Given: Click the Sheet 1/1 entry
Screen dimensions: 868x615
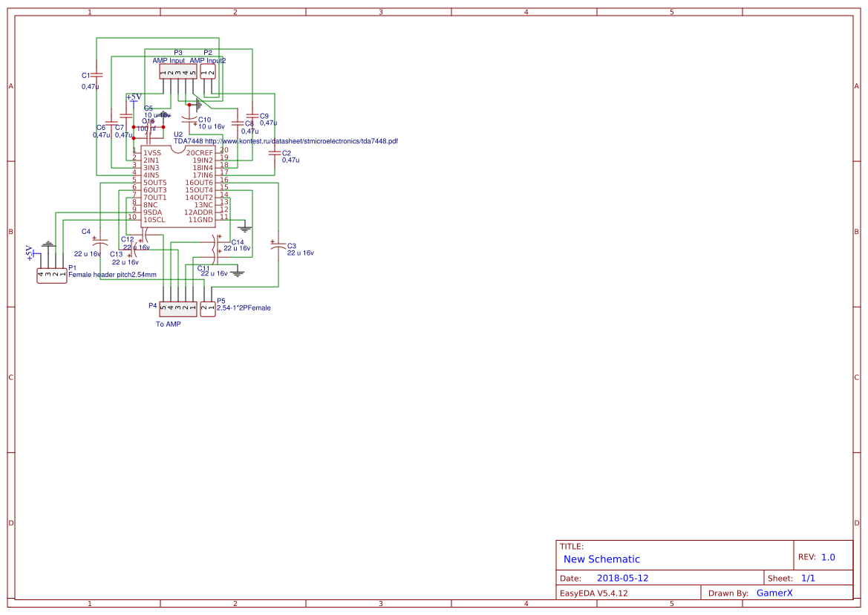Looking at the screenshot, I should [x=810, y=577].
